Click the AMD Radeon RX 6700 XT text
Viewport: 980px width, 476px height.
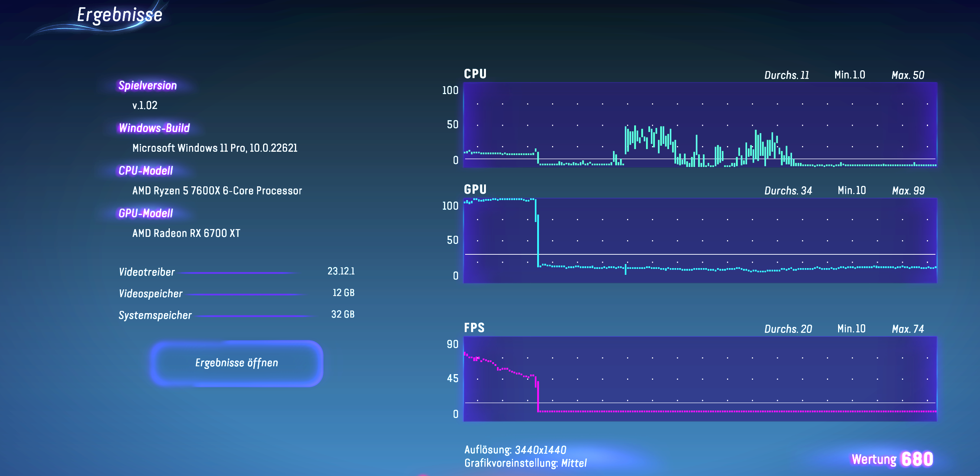coord(186,234)
